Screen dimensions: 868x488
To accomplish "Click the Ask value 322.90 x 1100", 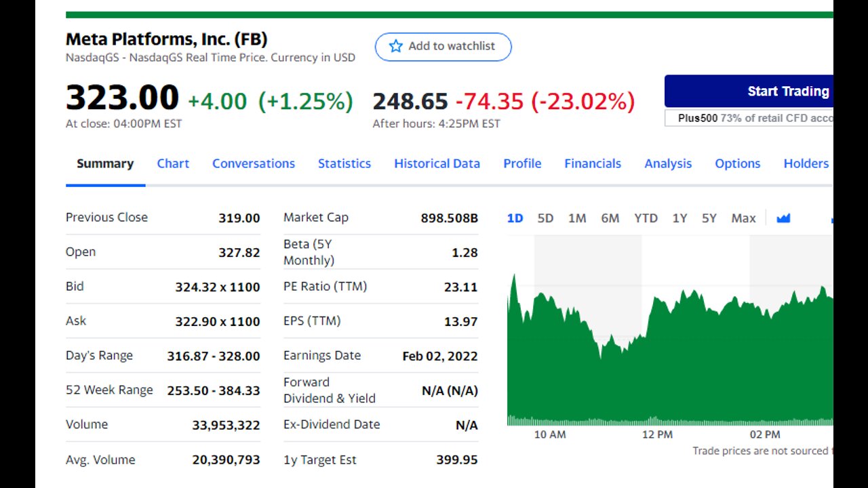I will point(218,321).
